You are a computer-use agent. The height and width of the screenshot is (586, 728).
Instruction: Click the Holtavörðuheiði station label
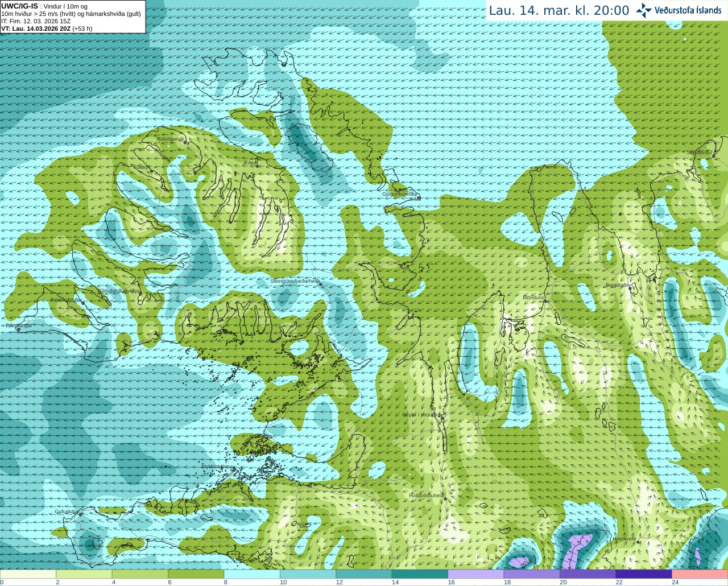(427, 496)
